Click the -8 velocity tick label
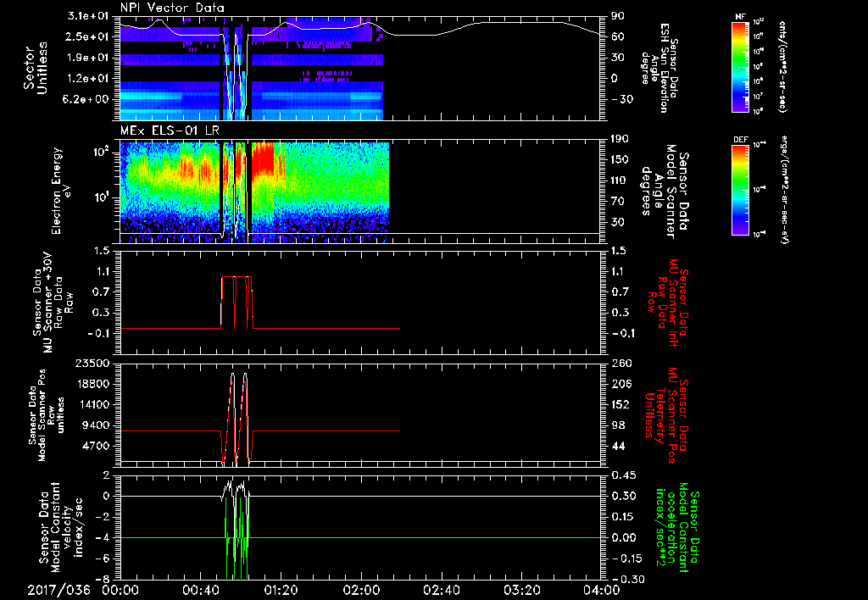This screenshot has height=600, width=868. 103,579
